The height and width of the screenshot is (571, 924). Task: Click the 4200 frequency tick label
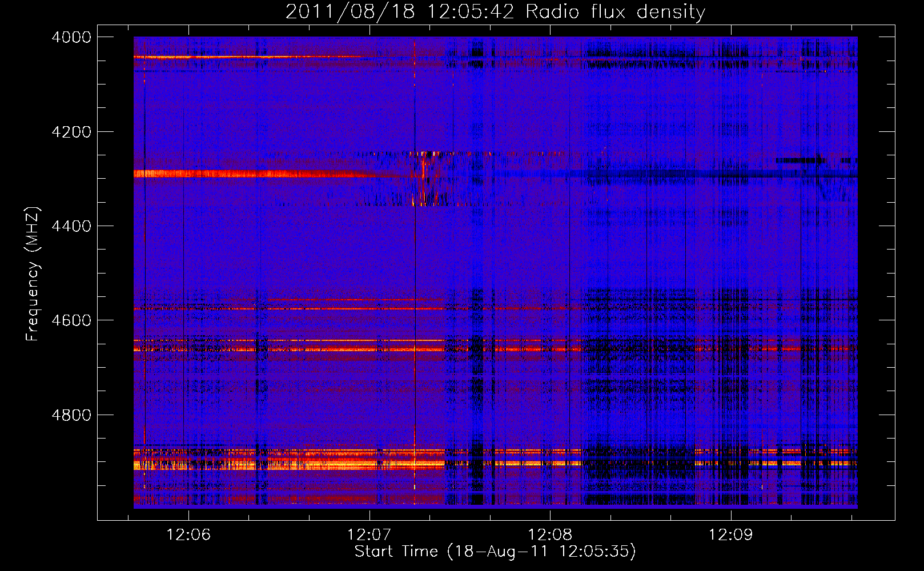coord(71,132)
